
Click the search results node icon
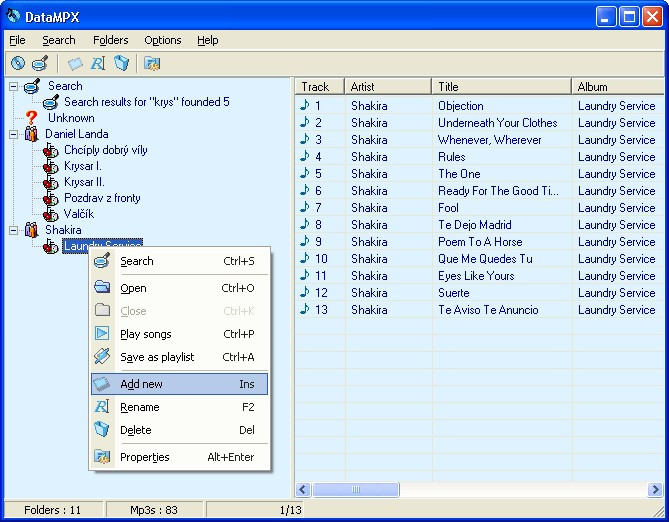point(51,102)
